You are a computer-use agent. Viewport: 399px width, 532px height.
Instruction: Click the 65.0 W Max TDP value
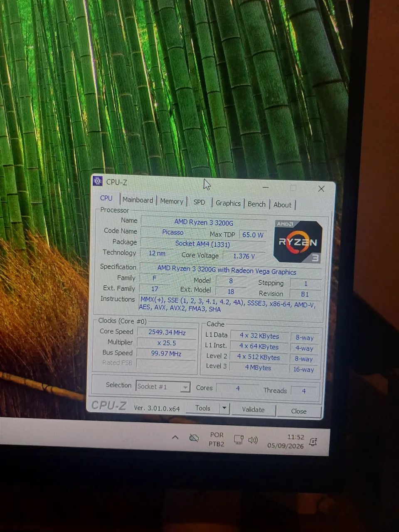[253, 235]
